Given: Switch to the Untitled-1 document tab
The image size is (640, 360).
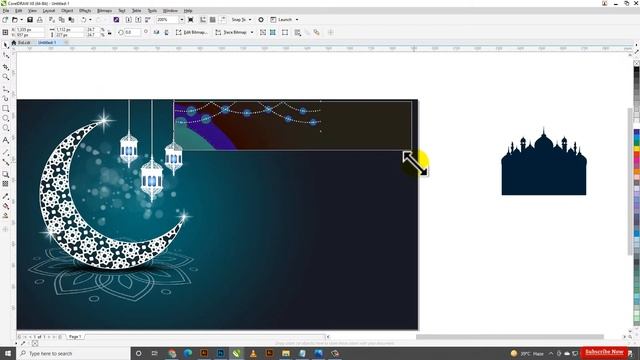Looking at the screenshot, I should [x=47, y=42].
